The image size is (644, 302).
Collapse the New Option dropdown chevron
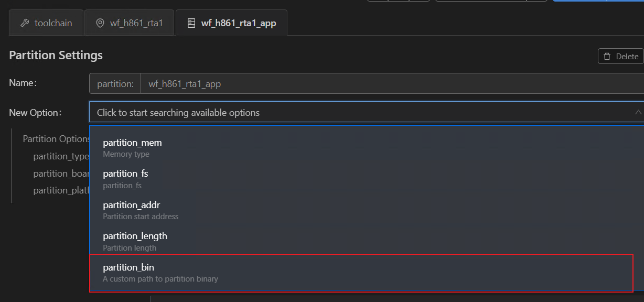638,112
